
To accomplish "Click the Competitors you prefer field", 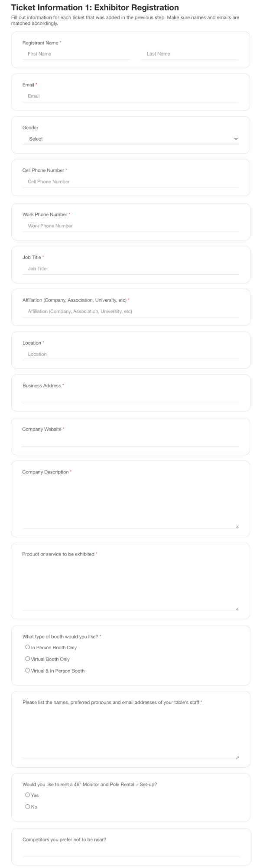I will 130,852.
